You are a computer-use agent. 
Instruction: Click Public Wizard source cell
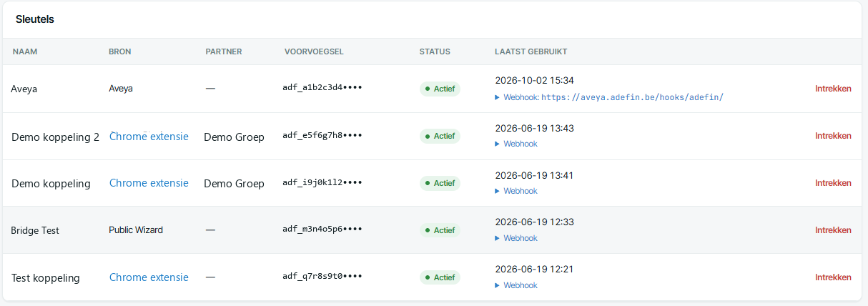click(136, 230)
